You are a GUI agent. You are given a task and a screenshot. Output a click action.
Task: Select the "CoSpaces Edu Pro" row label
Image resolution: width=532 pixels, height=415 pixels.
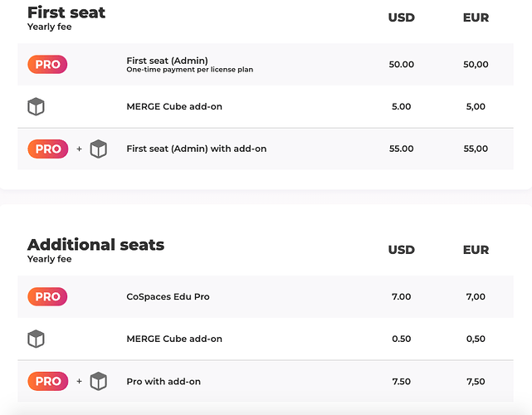[168, 297]
